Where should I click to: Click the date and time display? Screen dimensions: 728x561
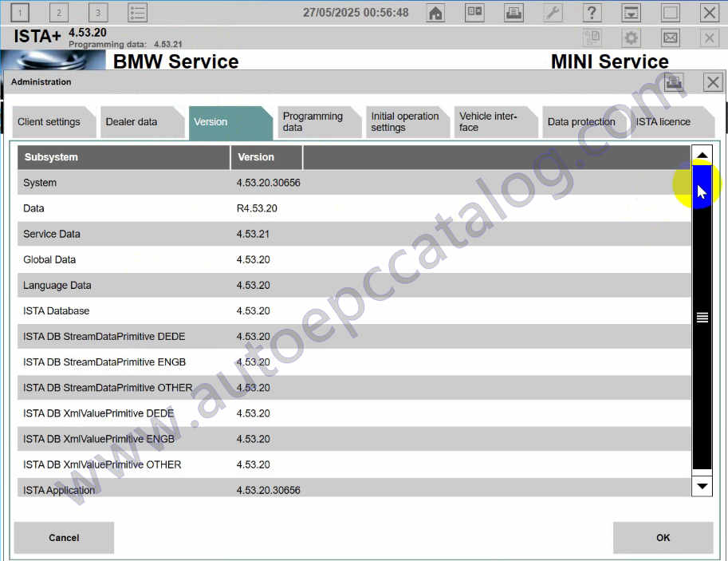[356, 13]
